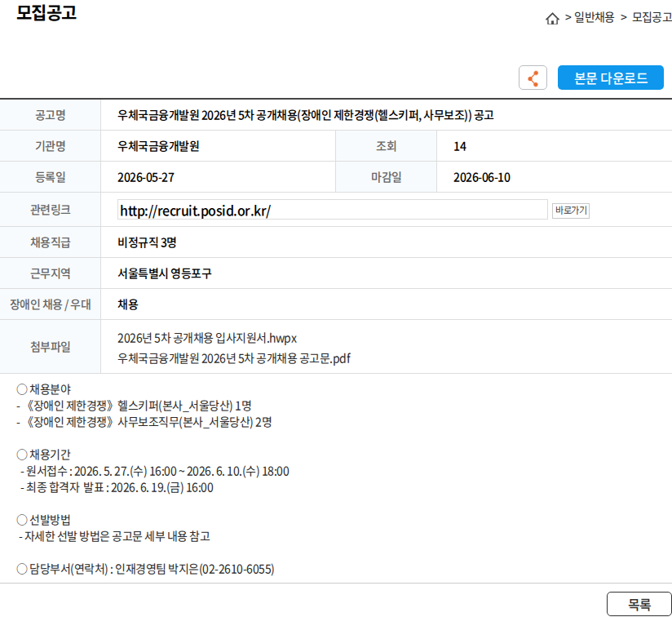Click the 본문 다운로드 button

point(610,78)
